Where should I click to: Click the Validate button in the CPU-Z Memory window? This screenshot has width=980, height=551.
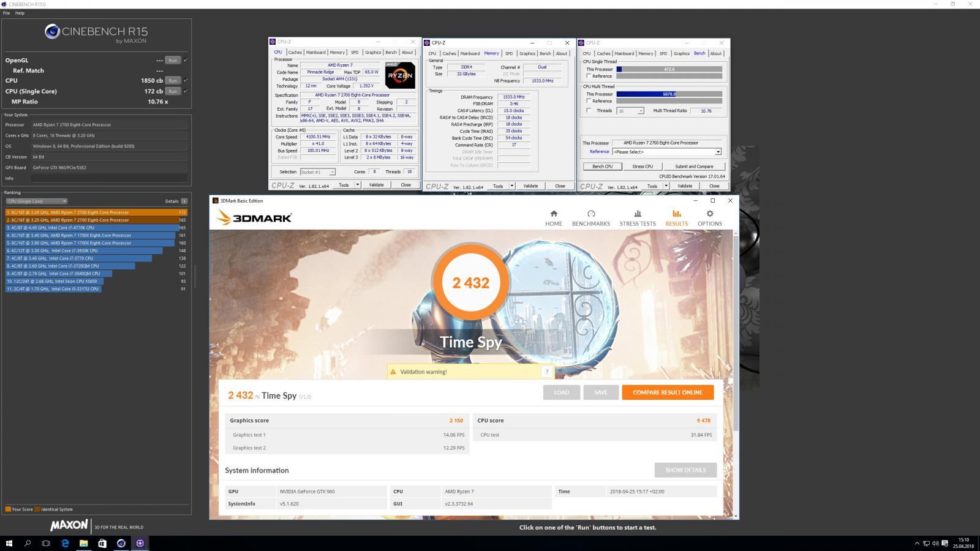coord(530,186)
